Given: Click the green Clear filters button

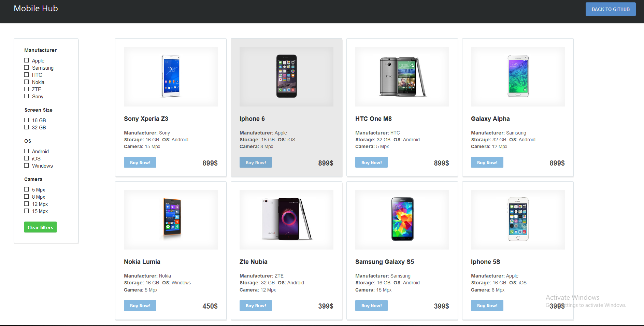Looking at the screenshot, I should point(40,227).
